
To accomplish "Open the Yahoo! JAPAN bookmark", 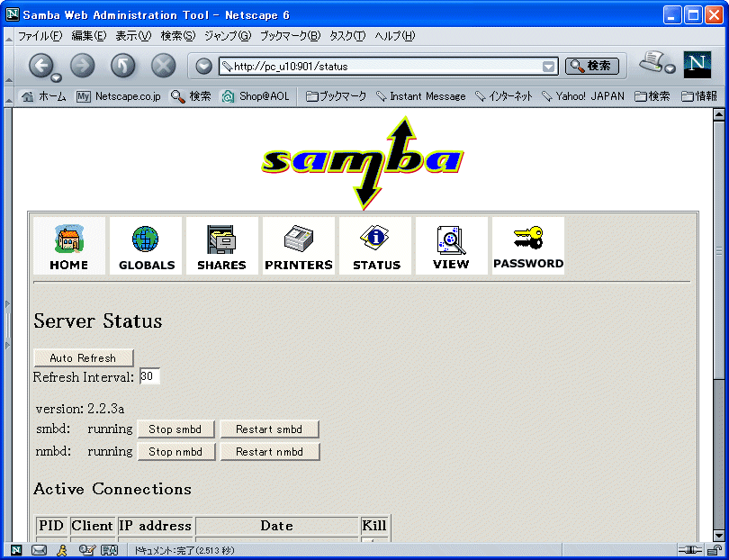I will tap(583, 96).
